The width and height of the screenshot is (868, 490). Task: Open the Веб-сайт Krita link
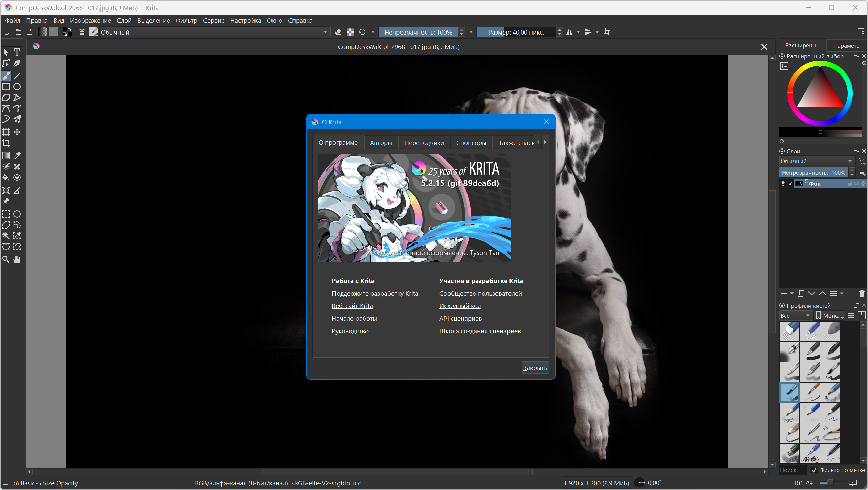pyautogui.click(x=352, y=306)
